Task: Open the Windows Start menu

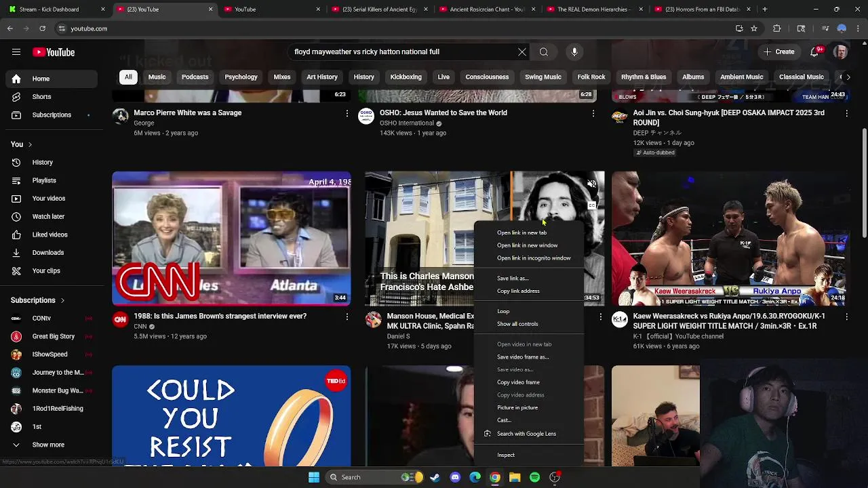Action: pos(314,477)
